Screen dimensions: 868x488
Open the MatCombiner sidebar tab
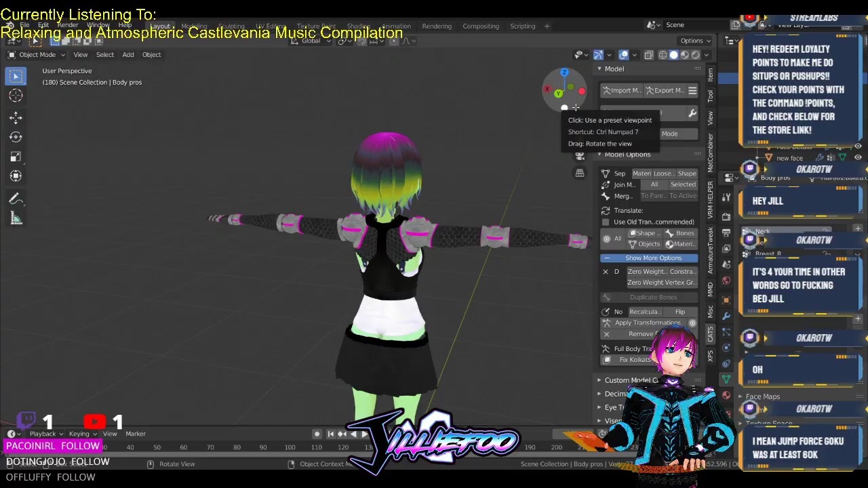point(710,152)
